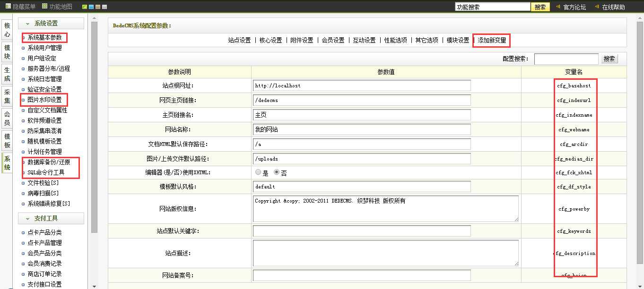The image size is (644, 289).
Task: Open 数据库备份/还原 in sidebar
Action: point(49,162)
